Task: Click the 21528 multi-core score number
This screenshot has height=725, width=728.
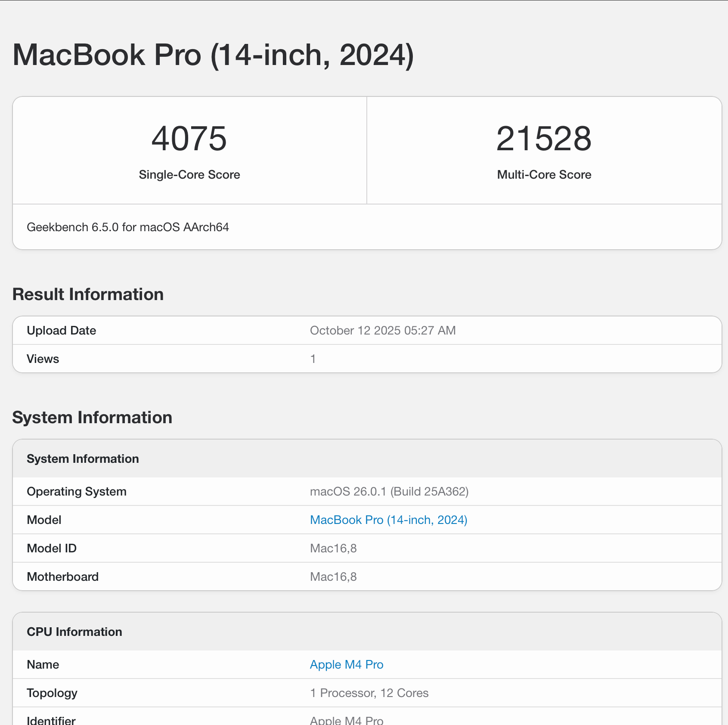Action: [x=544, y=139]
